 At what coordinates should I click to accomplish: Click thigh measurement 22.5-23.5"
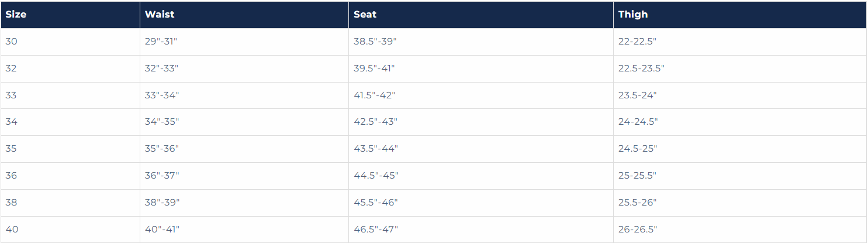point(641,69)
